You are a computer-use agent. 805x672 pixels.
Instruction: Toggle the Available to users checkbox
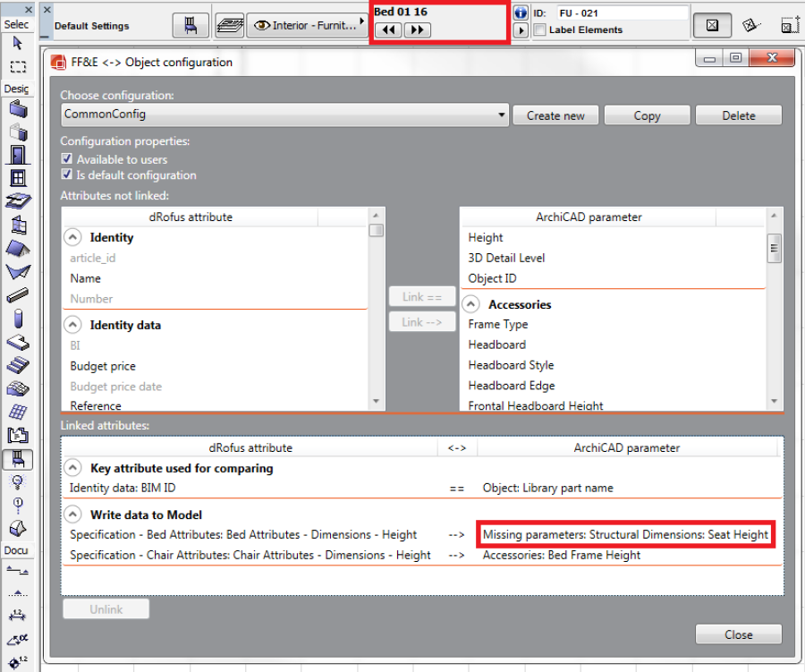point(66,159)
